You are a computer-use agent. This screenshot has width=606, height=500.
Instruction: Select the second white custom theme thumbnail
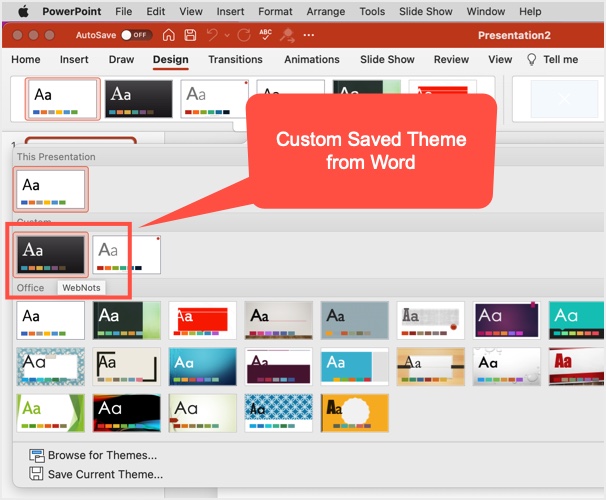coord(126,255)
